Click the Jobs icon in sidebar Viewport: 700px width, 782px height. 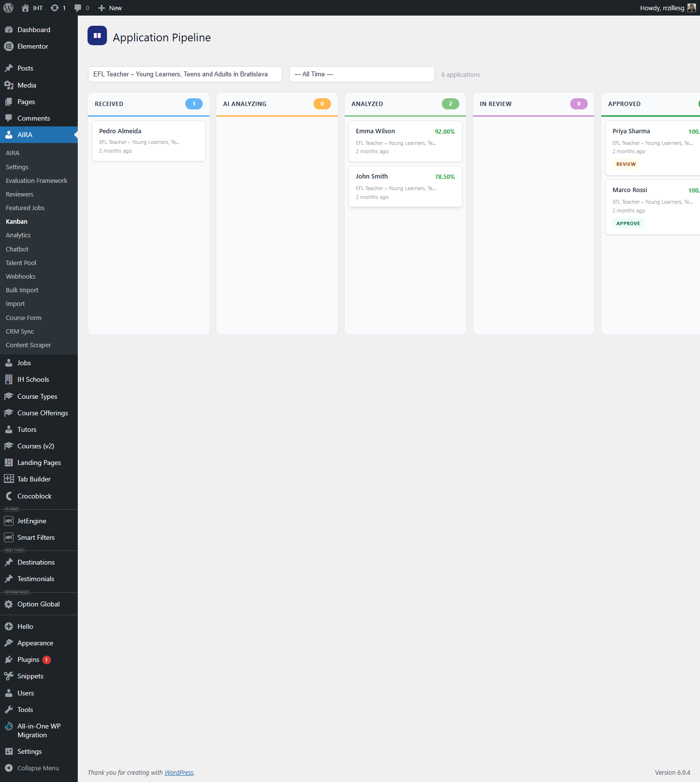pos(9,363)
